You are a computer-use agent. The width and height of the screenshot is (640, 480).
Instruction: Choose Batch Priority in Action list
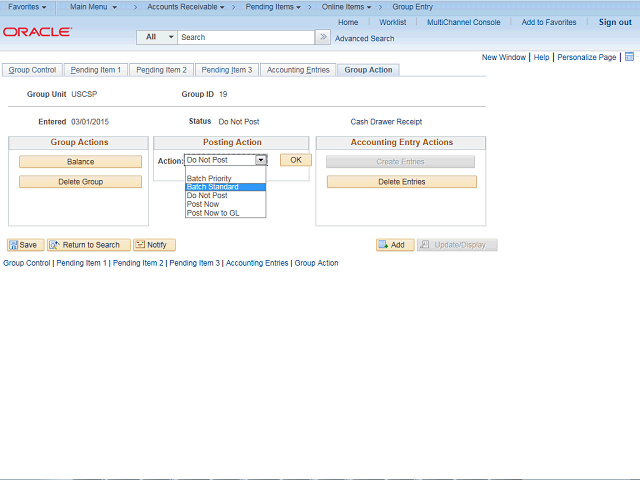point(225,178)
